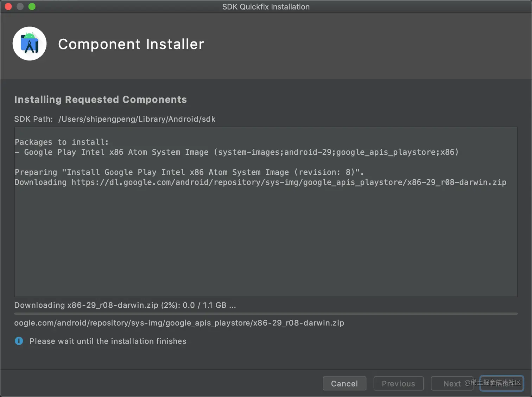This screenshot has height=397, width=532.
Task: Click the blue info icon beside wait message
Action: tap(19, 341)
